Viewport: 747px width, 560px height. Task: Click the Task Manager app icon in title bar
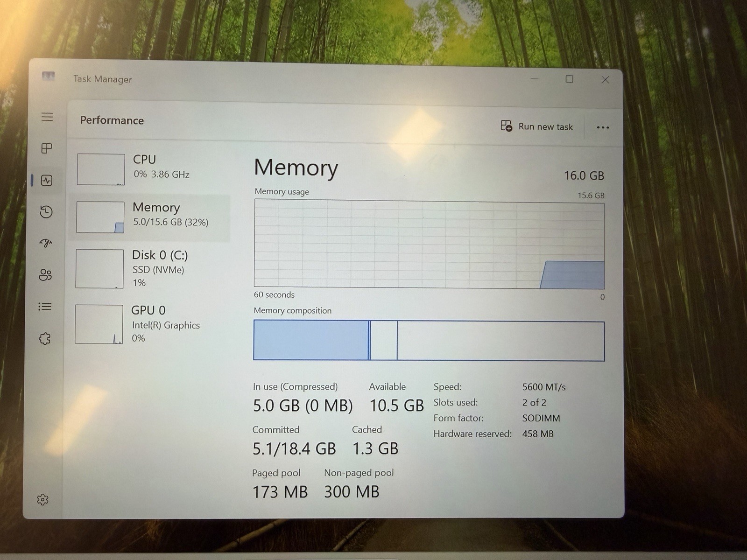(49, 76)
